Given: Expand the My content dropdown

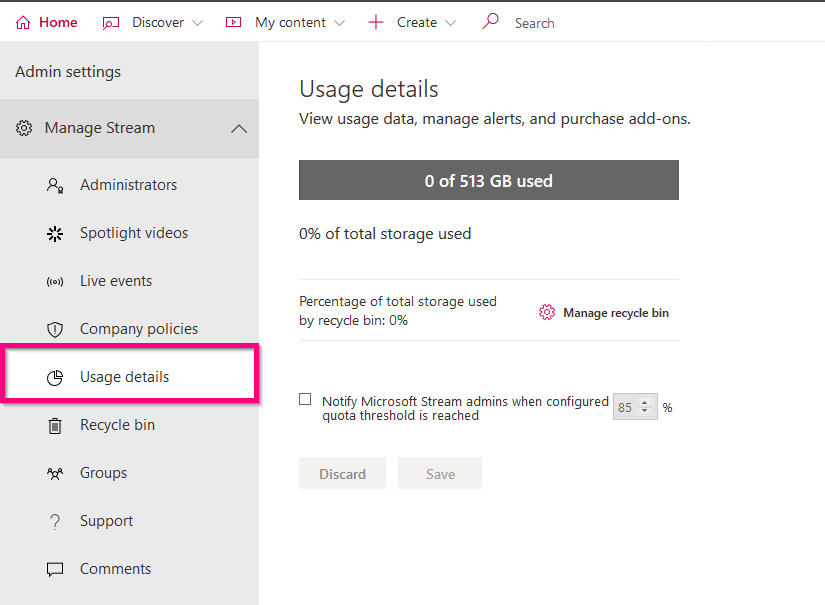Looking at the screenshot, I should point(286,22).
